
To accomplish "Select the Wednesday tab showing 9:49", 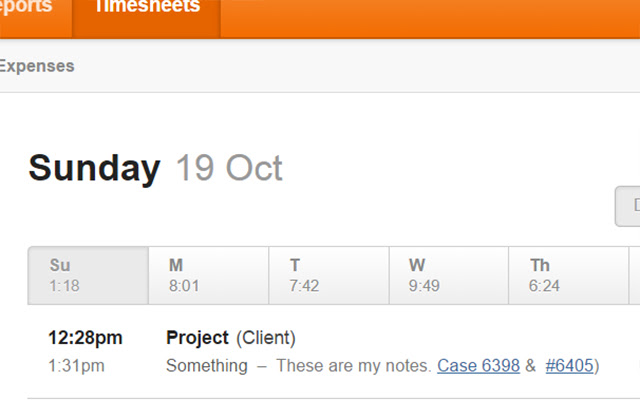I will pyautogui.click(x=448, y=275).
